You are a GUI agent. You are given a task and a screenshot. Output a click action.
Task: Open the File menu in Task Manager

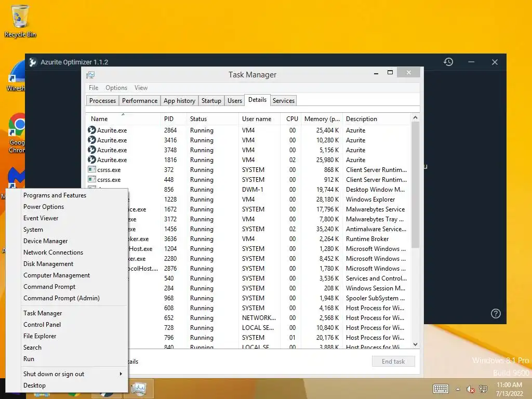point(94,87)
